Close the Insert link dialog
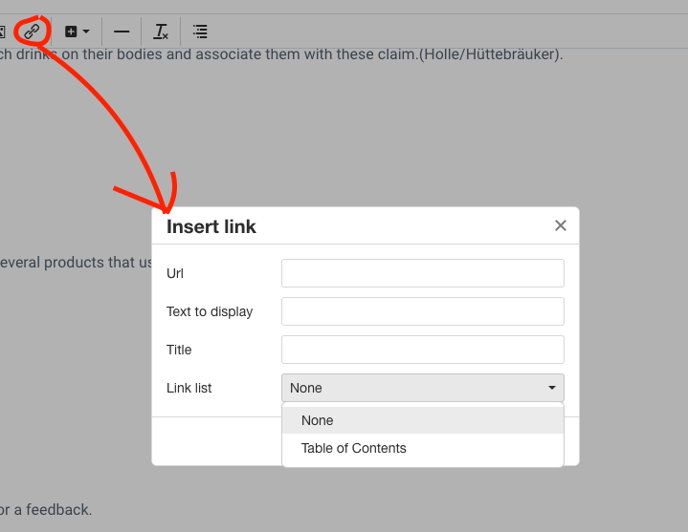This screenshot has width=688, height=532. pos(560,226)
